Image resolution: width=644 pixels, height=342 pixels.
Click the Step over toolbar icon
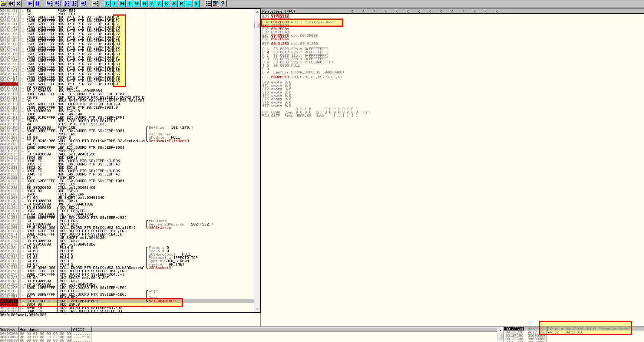tap(57, 3)
